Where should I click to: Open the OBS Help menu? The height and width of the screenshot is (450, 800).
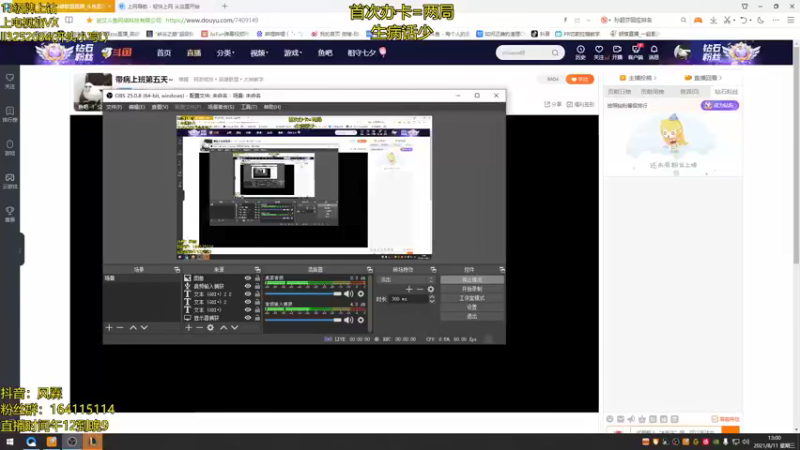pyautogui.click(x=272, y=107)
